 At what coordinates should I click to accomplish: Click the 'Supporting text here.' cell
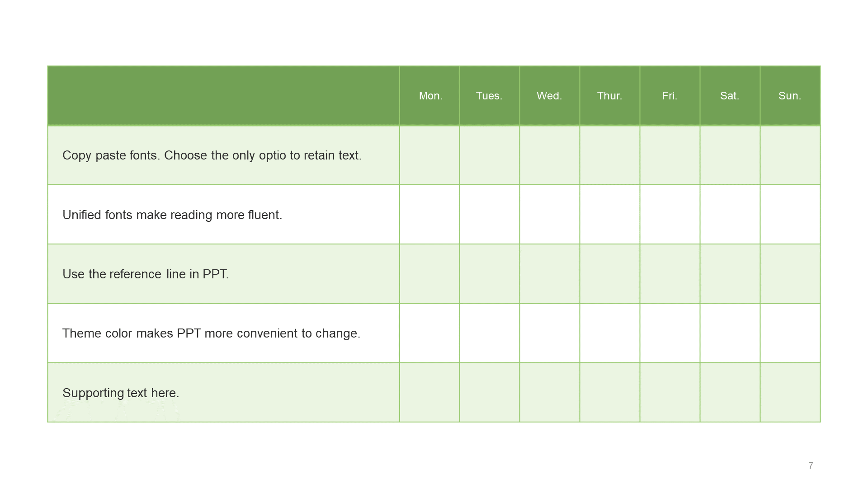click(x=224, y=393)
